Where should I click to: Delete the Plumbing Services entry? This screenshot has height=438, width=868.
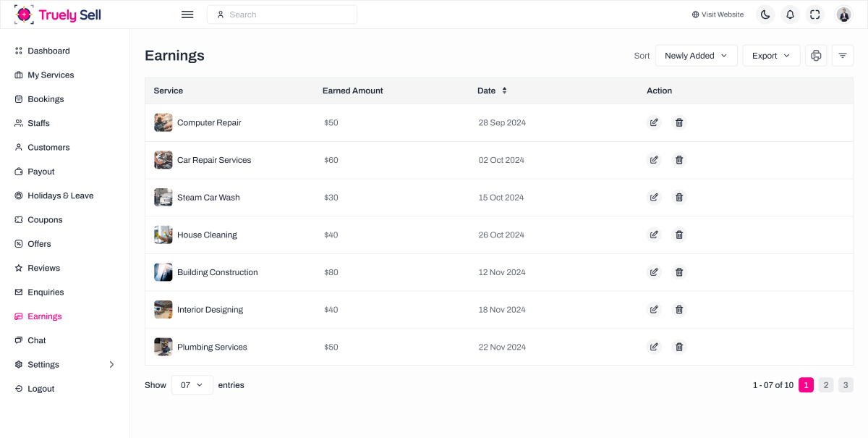[x=679, y=347]
